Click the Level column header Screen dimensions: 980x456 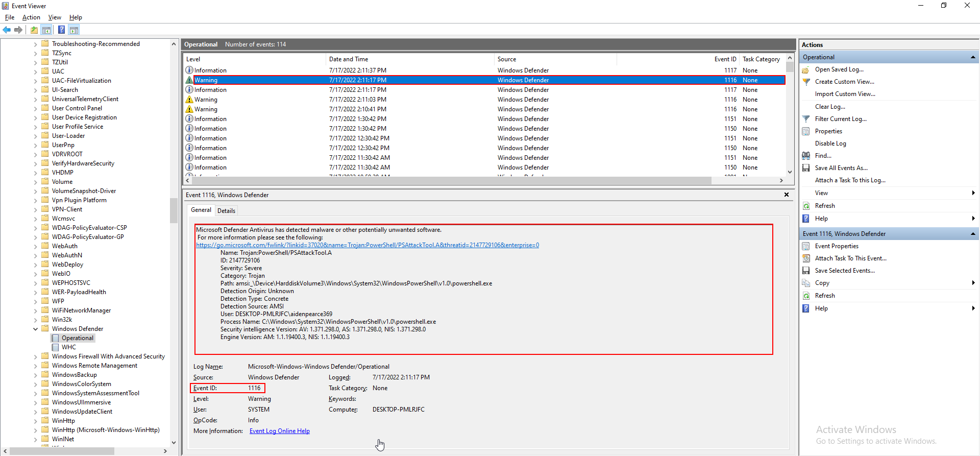tap(254, 59)
